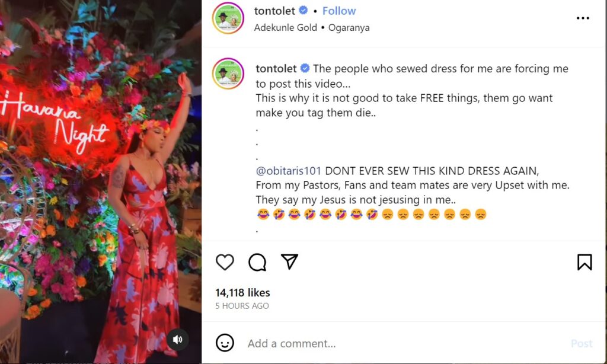Share post via the paper plane icon
The image size is (607, 364).
(289, 261)
